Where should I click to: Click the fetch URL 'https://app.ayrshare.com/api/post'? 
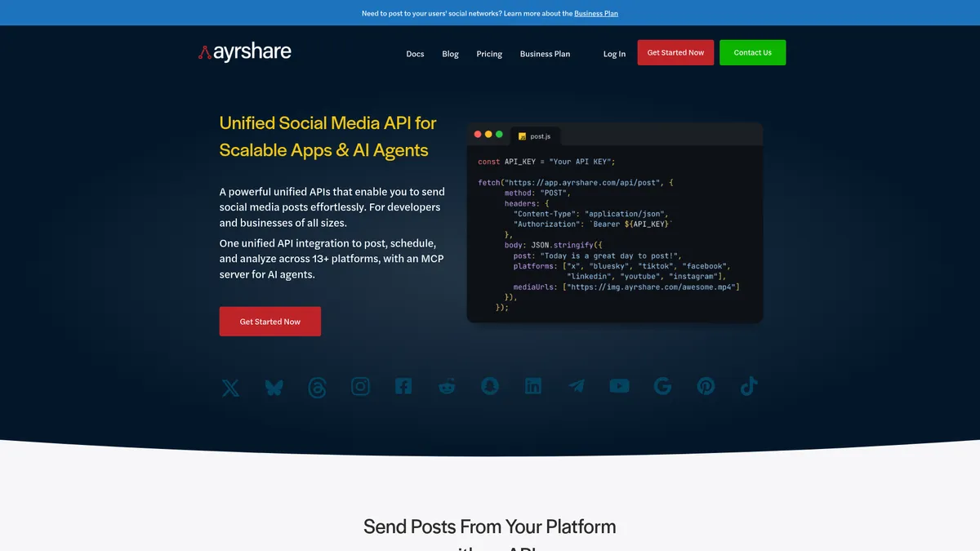tap(581, 183)
